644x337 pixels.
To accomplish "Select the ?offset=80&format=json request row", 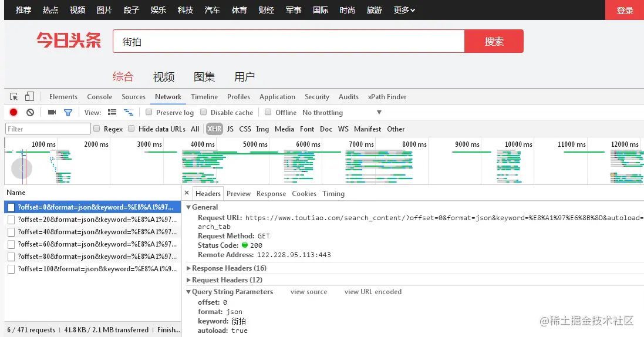I will 92,257.
